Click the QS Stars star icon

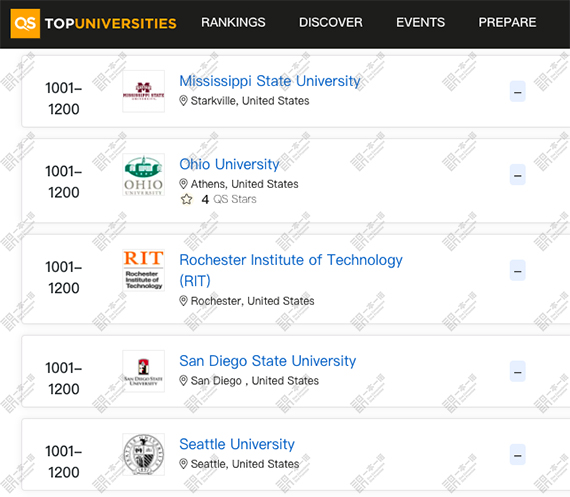click(186, 199)
